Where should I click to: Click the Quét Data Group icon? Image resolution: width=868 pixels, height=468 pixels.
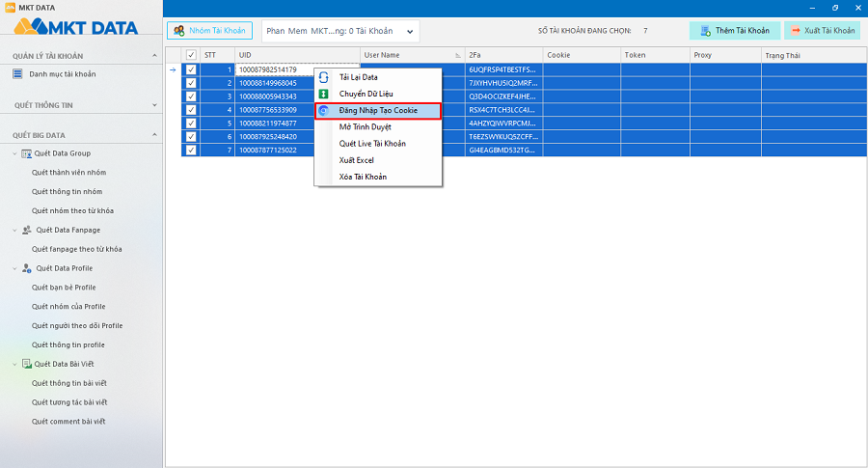coord(28,153)
